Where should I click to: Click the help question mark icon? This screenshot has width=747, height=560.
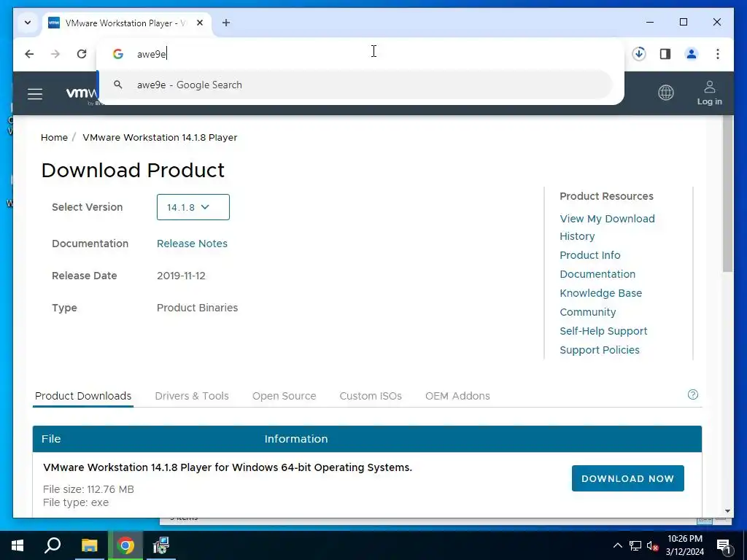[693, 394]
